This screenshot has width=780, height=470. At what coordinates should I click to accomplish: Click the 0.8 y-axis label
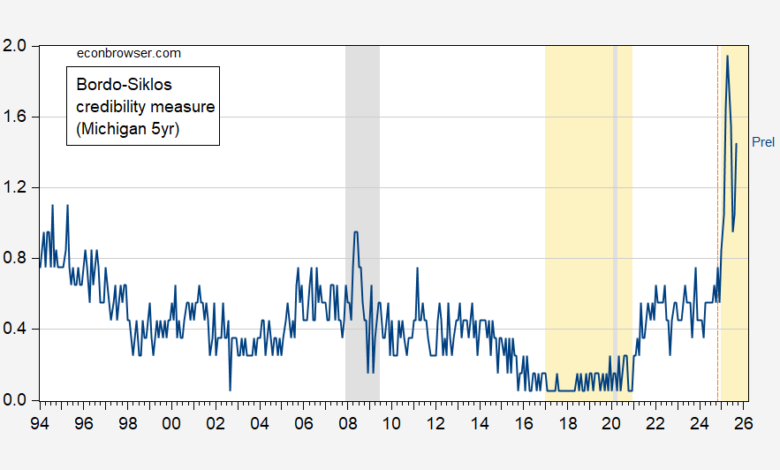click(x=19, y=259)
